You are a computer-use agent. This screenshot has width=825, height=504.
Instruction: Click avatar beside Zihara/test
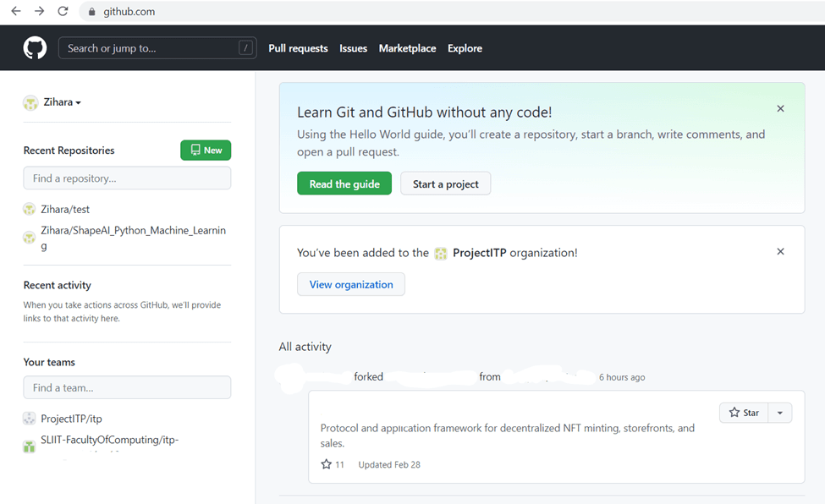29,210
